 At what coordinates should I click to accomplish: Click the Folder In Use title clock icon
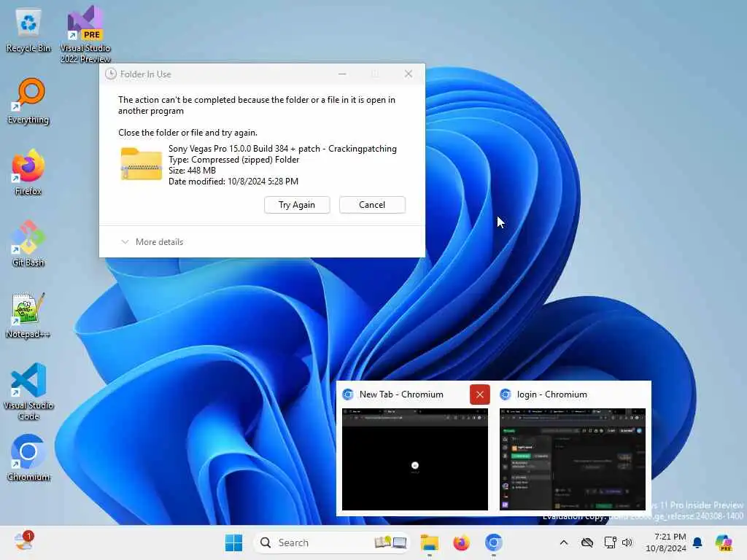tap(111, 74)
